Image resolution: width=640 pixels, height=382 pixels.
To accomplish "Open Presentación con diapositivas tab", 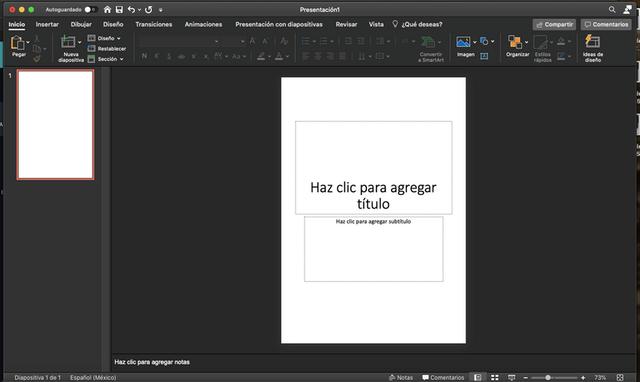I will pos(279,24).
